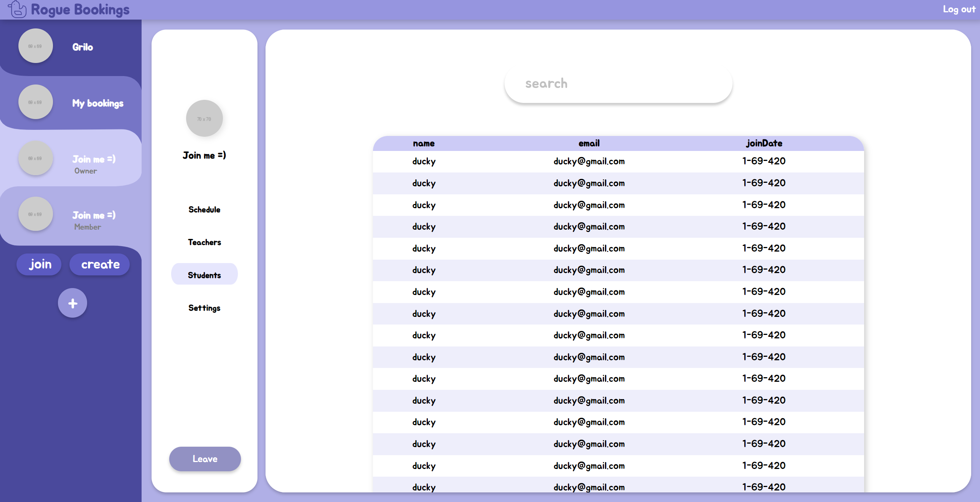The height and width of the screenshot is (502, 980).
Task: Select the 'Join me =)' Member avatar
Action: coord(35,214)
